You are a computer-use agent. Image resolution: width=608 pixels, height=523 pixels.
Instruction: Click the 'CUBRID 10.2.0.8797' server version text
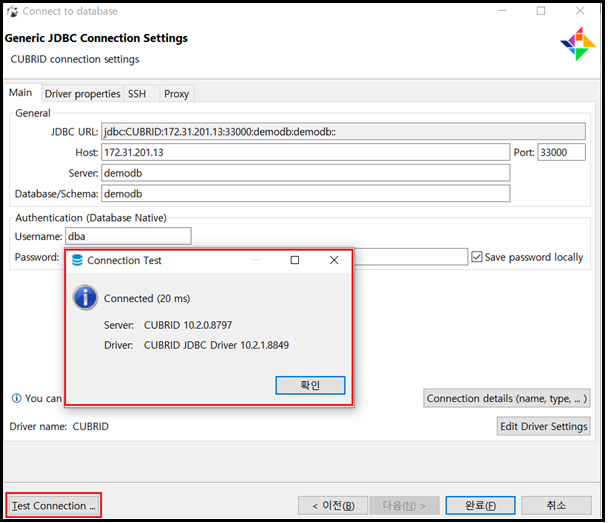pyautogui.click(x=188, y=325)
